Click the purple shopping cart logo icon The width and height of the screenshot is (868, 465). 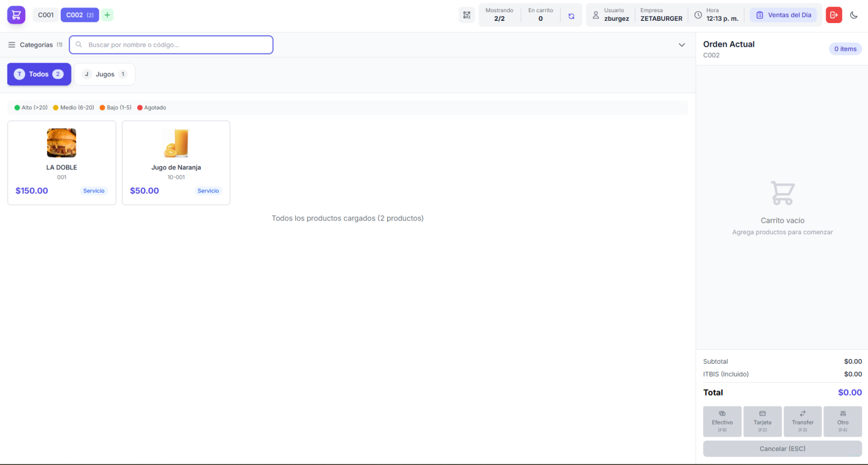[16, 15]
